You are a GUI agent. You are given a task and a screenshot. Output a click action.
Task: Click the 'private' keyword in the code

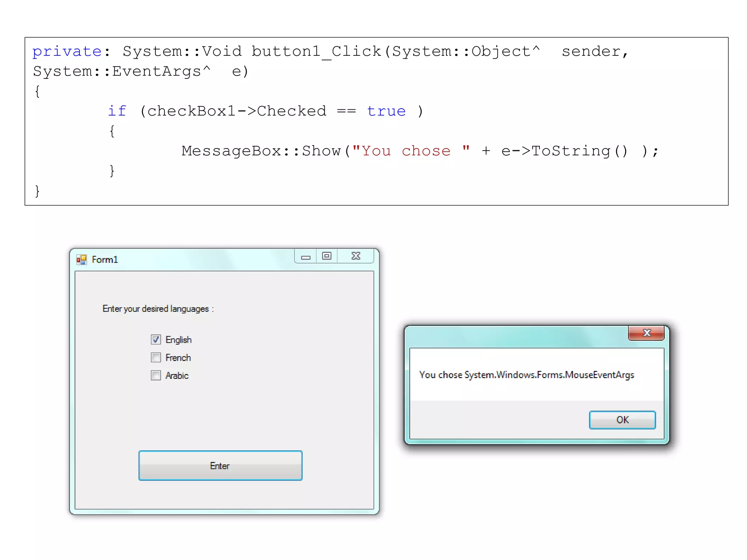point(67,51)
